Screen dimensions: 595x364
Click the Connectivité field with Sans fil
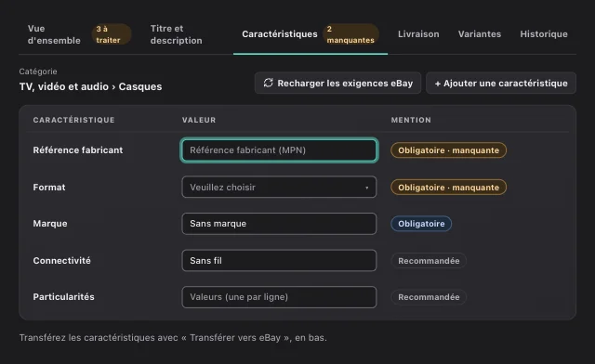click(279, 261)
